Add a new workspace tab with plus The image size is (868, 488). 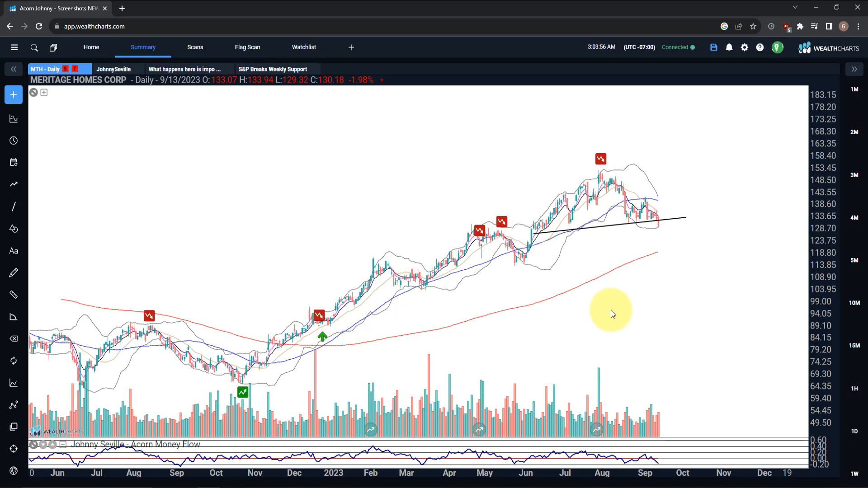click(x=351, y=47)
